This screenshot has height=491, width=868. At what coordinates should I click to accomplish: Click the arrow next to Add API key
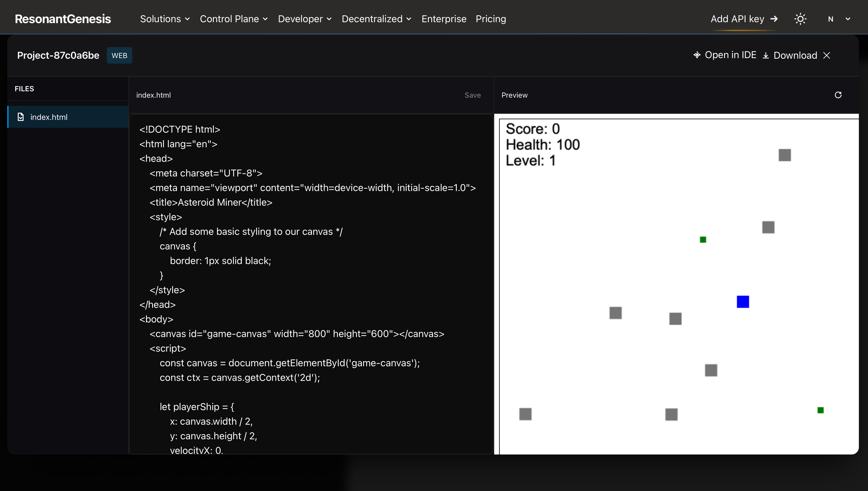[x=774, y=19]
